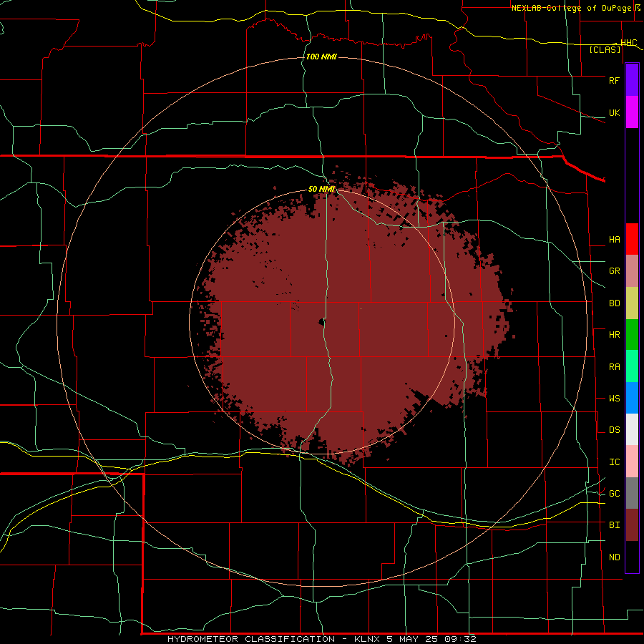This screenshot has width=644, height=644.
Task: Click the mint green RA legend swatch
Action: (632, 366)
